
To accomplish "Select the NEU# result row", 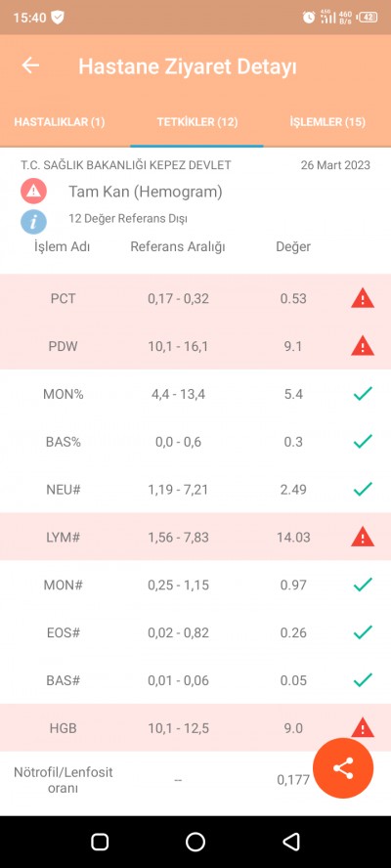I will pyautogui.click(x=195, y=490).
